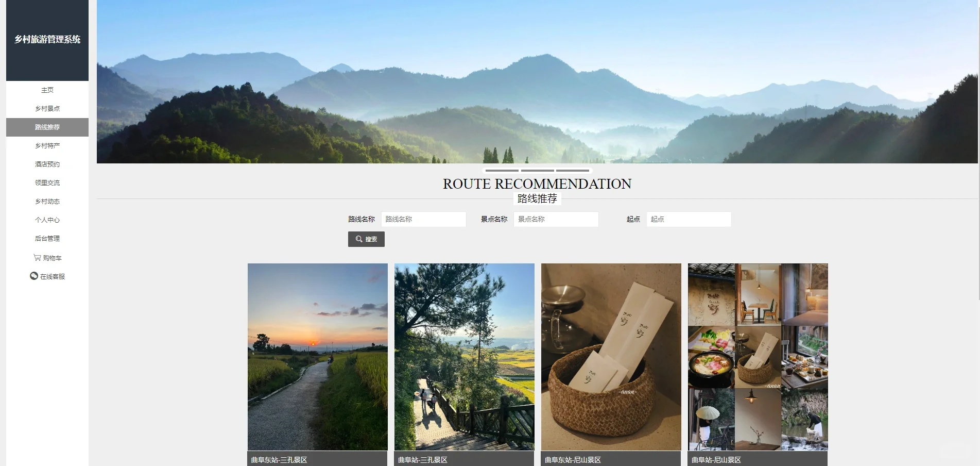Open 后台管理 link
Viewport: 980px width, 466px height.
pos(47,239)
